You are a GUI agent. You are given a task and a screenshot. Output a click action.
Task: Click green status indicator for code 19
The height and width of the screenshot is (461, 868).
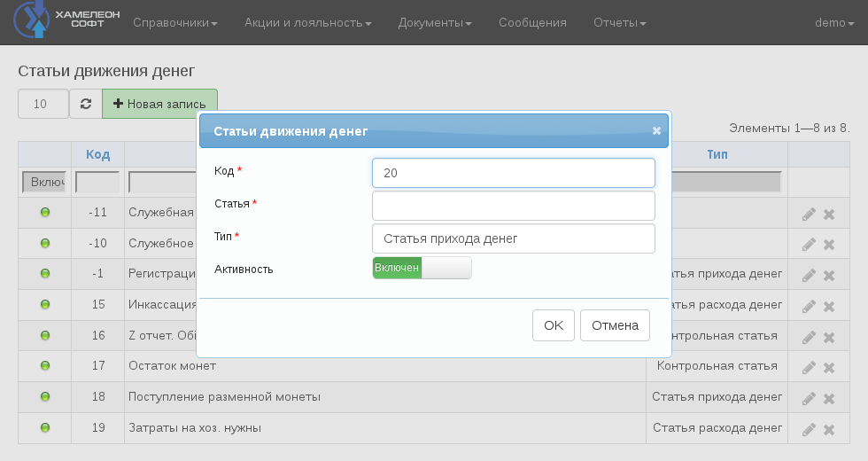45,427
